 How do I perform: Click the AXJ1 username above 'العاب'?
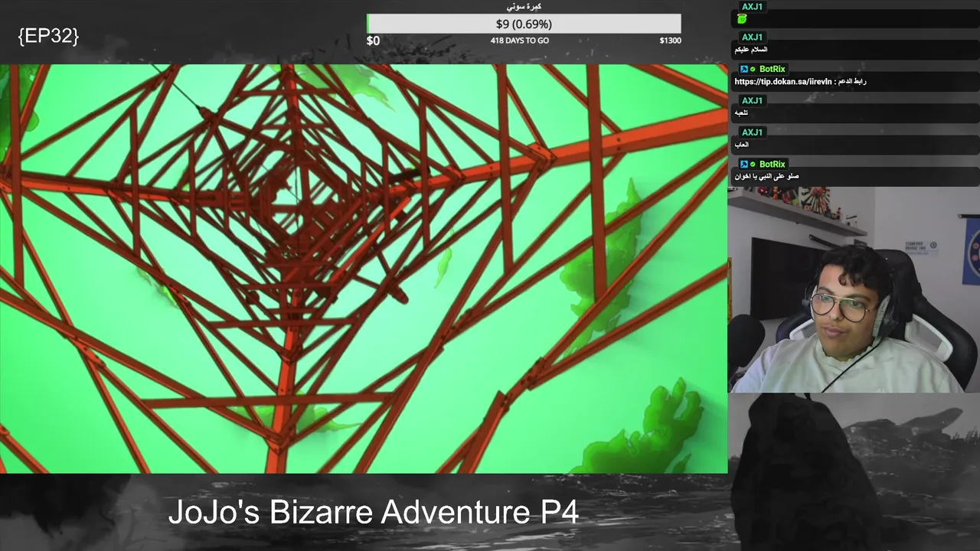(752, 132)
